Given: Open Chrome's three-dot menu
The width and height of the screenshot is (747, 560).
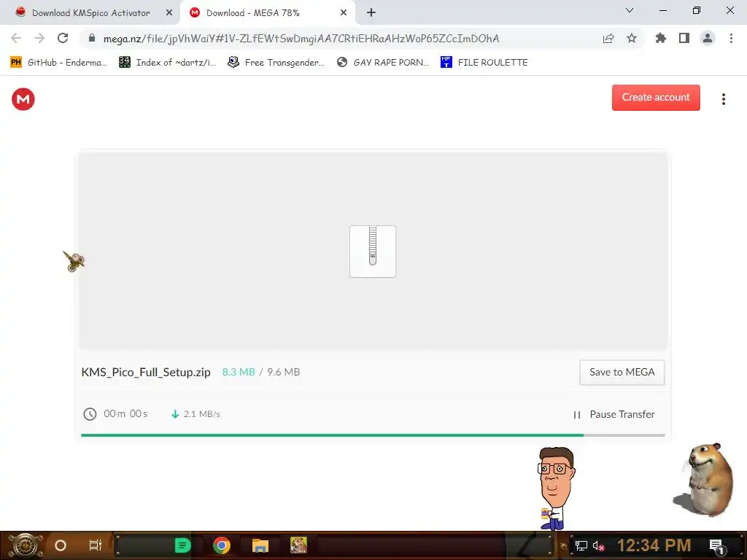Looking at the screenshot, I should (x=731, y=38).
